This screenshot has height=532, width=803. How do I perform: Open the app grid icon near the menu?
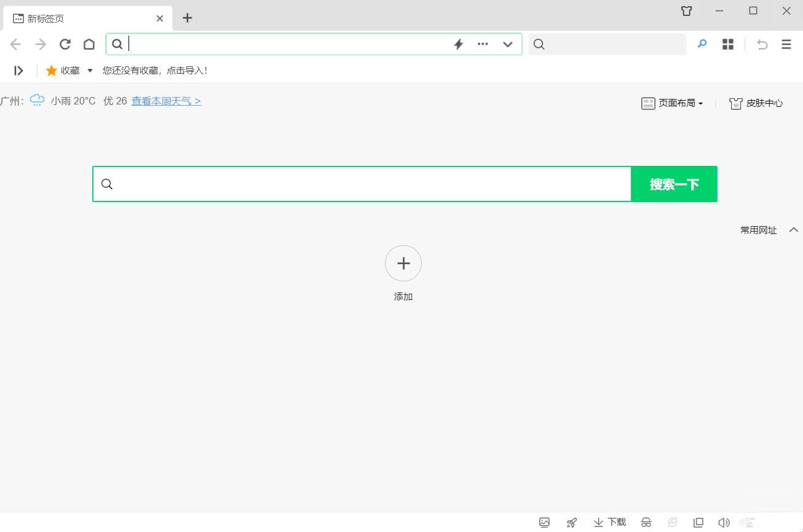[x=727, y=44]
